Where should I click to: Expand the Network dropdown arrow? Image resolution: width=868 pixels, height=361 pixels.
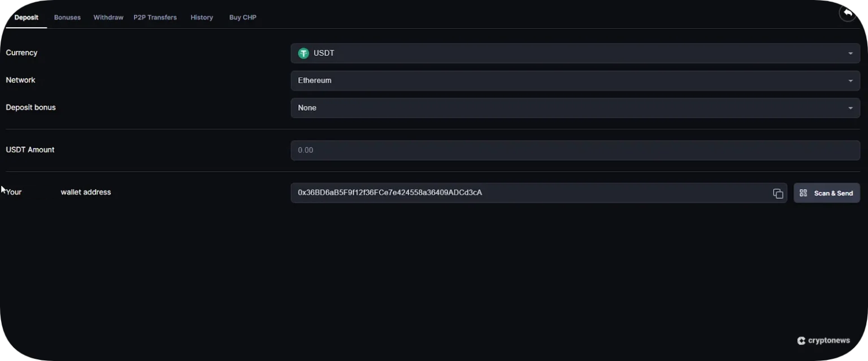coord(850,81)
